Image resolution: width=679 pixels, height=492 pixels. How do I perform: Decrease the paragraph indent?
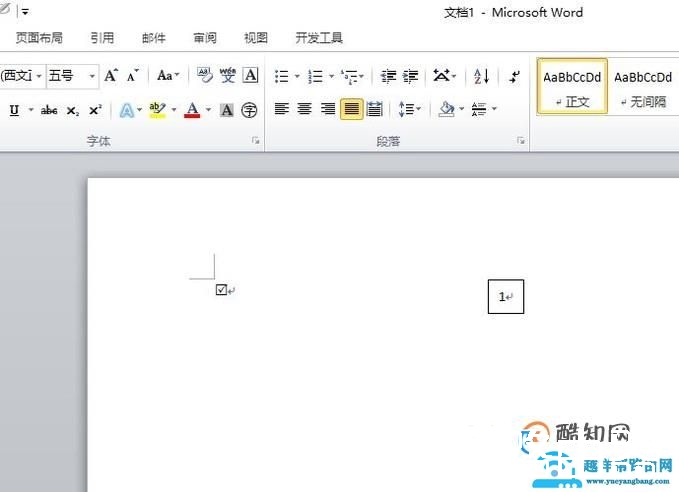[388, 76]
